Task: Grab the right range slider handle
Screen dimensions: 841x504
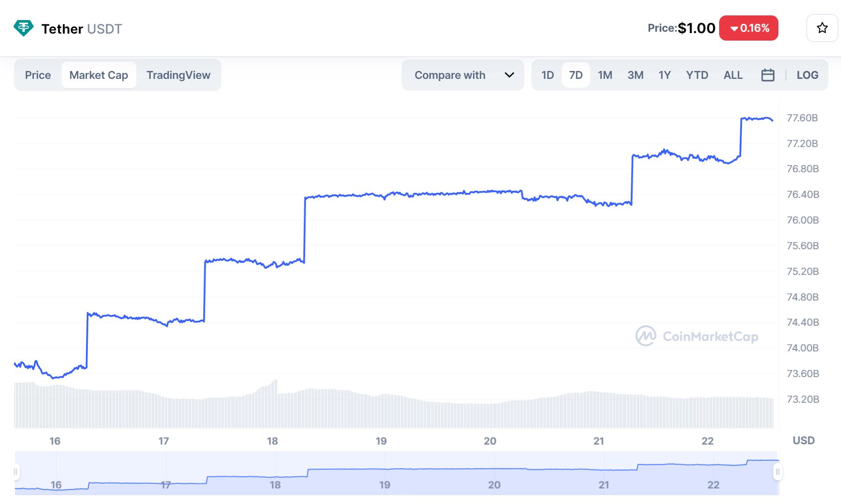Action: point(777,472)
